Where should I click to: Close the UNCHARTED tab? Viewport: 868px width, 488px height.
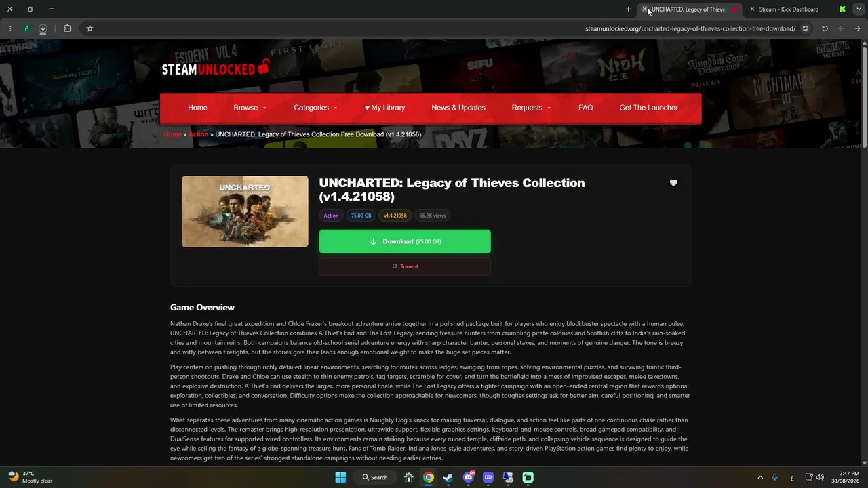645,9
